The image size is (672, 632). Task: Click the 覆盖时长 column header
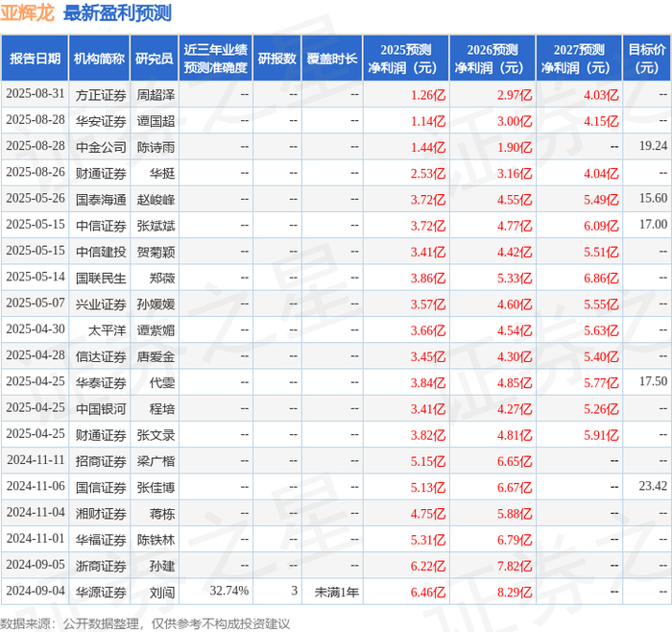click(332, 59)
